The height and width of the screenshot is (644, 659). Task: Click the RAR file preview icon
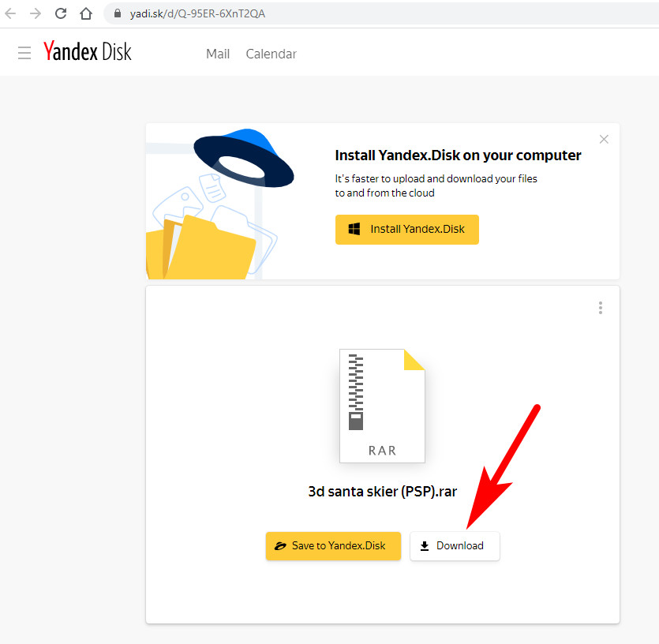point(382,406)
